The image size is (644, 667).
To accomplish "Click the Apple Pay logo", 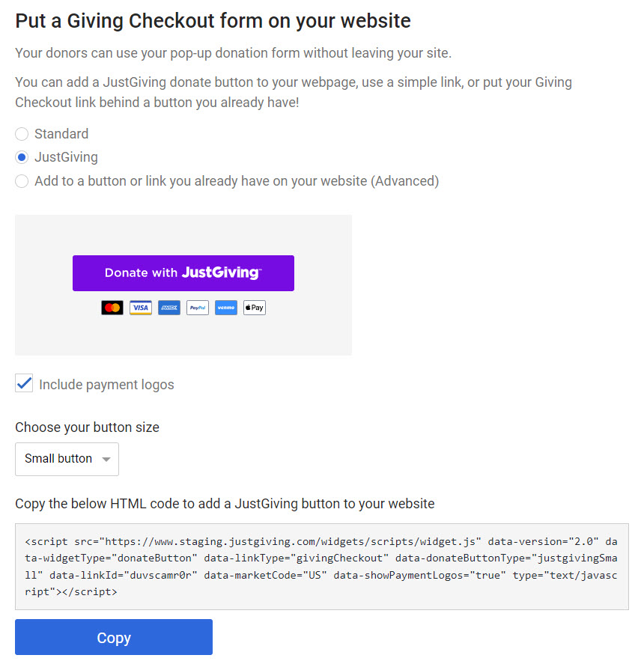I will tap(255, 308).
